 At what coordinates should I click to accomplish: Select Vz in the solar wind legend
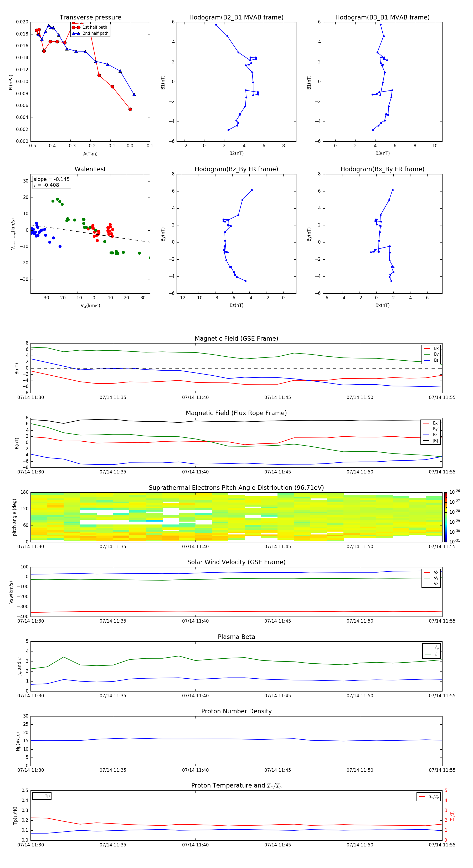click(431, 584)
